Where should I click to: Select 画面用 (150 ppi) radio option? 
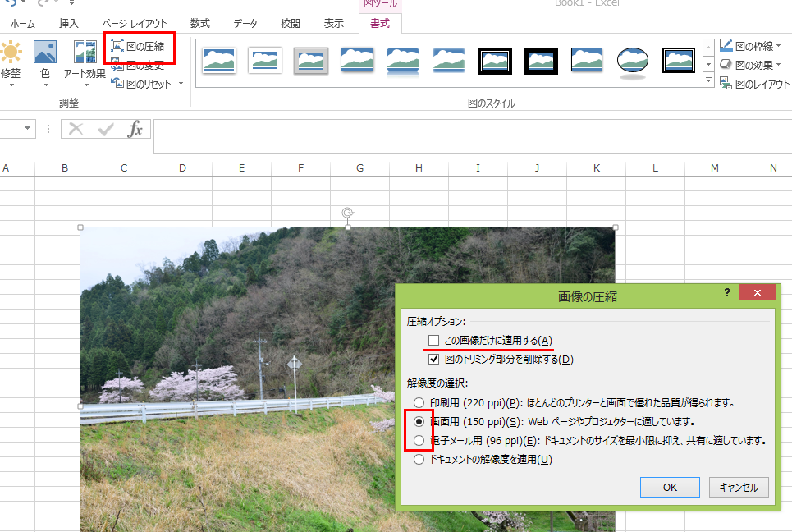419,421
